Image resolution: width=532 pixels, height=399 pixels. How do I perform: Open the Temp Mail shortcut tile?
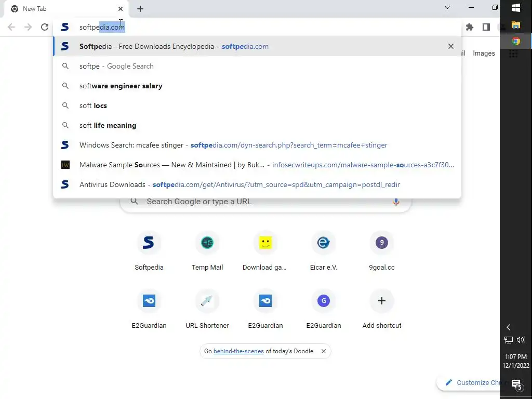coord(207,251)
